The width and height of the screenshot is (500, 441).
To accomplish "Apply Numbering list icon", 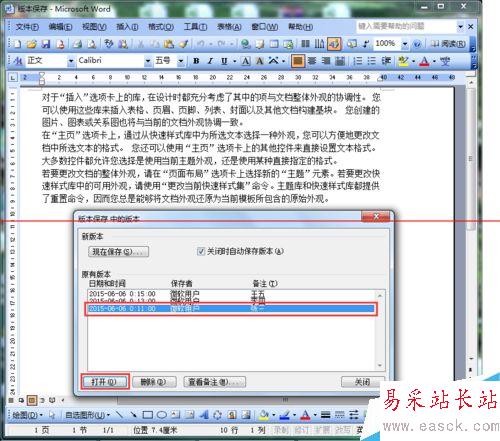I will (x=358, y=61).
